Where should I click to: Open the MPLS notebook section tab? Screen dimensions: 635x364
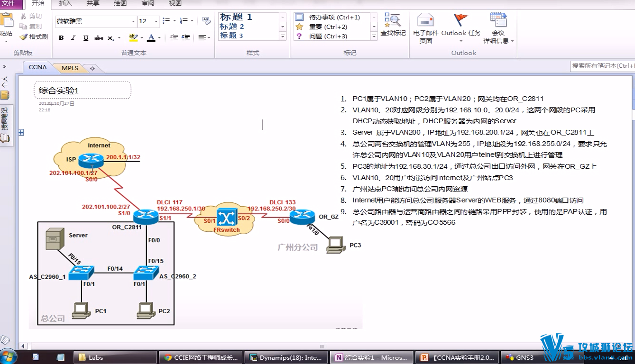pos(70,68)
